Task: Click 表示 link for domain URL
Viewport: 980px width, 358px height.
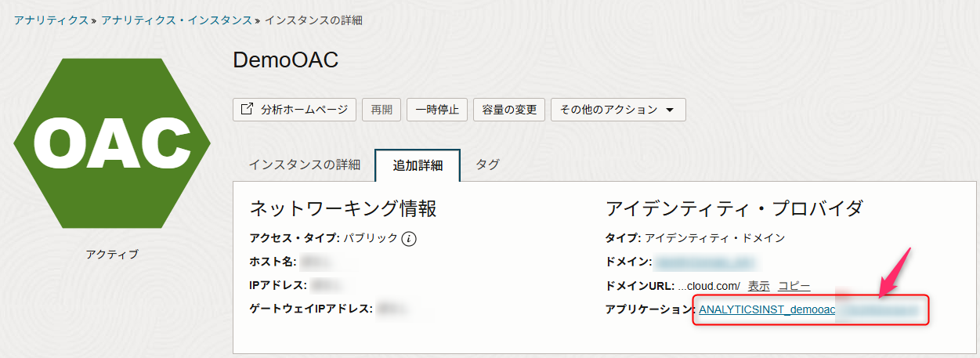Action: click(x=758, y=286)
